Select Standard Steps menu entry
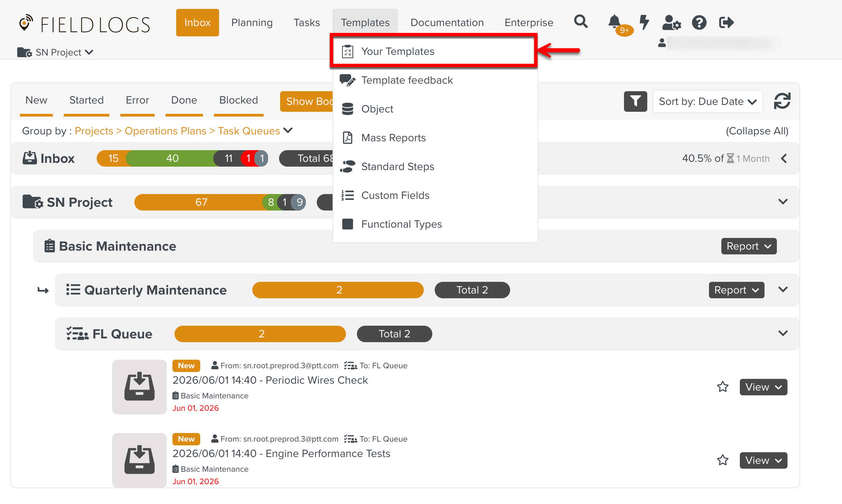Image resolution: width=842 pixels, height=504 pixels. click(435, 167)
